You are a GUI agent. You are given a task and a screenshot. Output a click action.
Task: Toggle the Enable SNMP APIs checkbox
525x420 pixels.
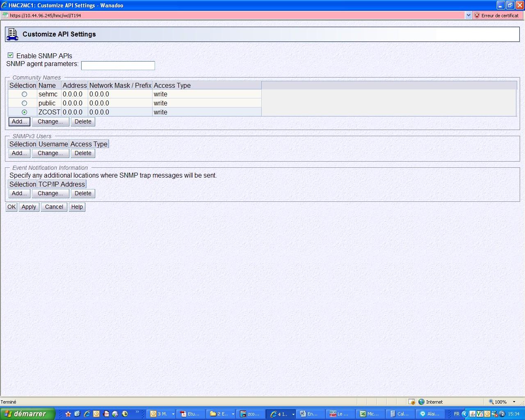[x=11, y=55]
